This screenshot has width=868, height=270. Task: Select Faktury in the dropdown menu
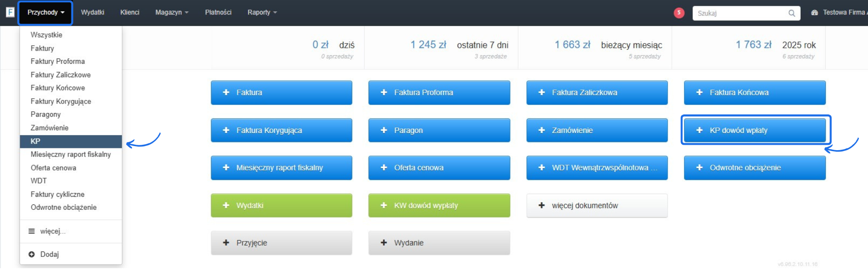pyautogui.click(x=71, y=48)
